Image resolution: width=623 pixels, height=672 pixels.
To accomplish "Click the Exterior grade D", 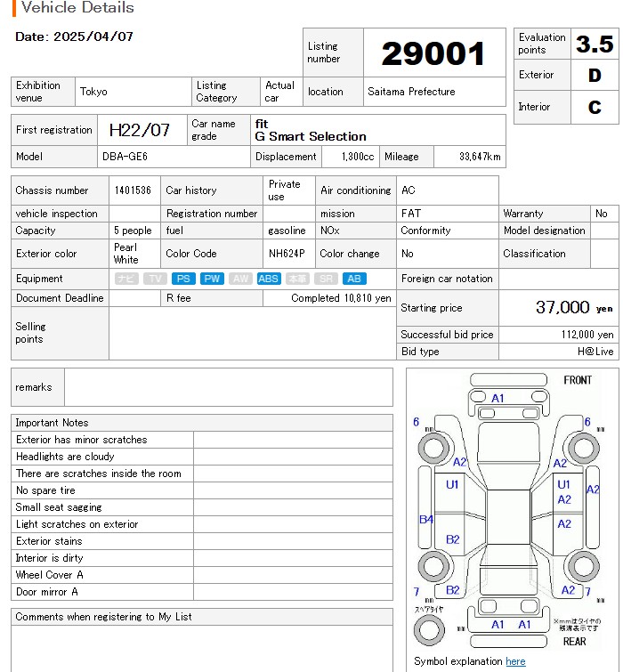I will (595, 76).
